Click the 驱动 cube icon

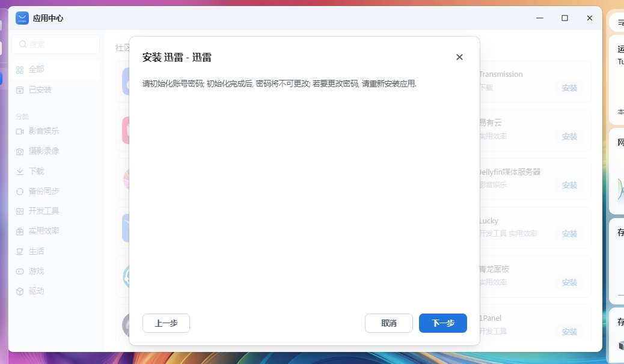click(x=20, y=291)
